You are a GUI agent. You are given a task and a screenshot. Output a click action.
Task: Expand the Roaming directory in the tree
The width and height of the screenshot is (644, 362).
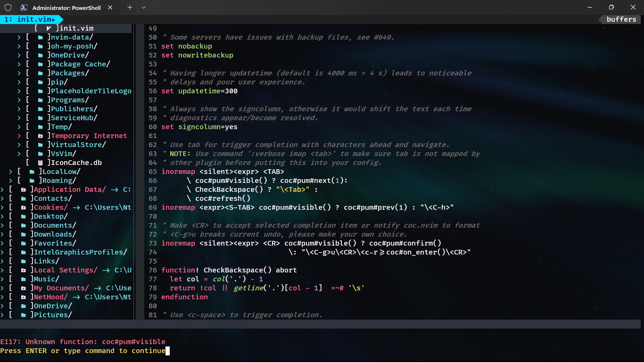click(10, 181)
